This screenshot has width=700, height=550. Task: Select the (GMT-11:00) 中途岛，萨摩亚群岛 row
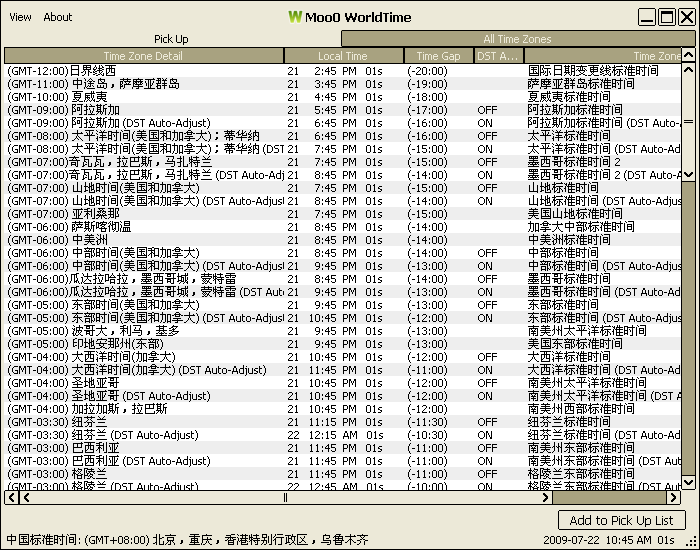click(343, 84)
